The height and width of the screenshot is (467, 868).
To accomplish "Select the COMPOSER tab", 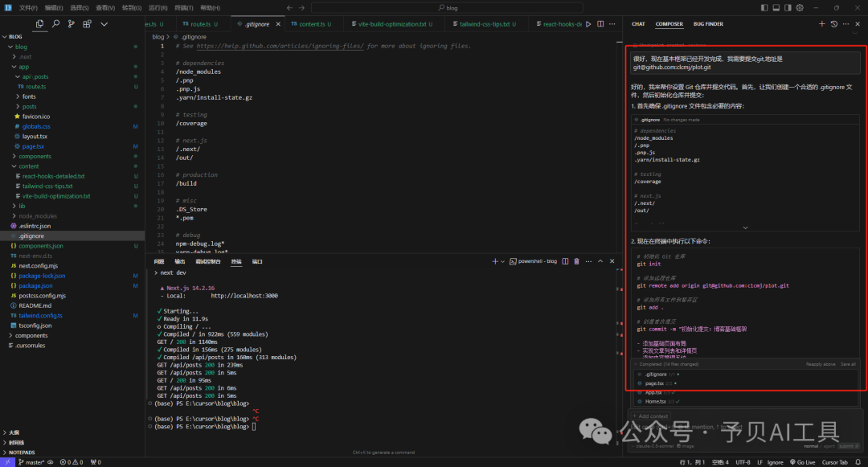I will pyautogui.click(x=669, y=24).
